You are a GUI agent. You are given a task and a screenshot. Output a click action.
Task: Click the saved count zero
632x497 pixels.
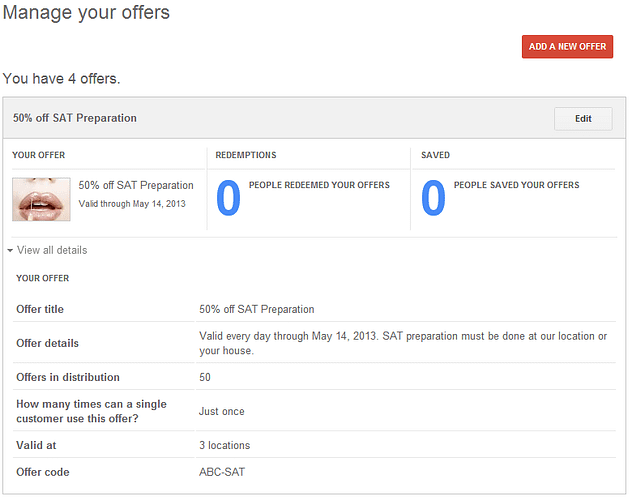433,198
